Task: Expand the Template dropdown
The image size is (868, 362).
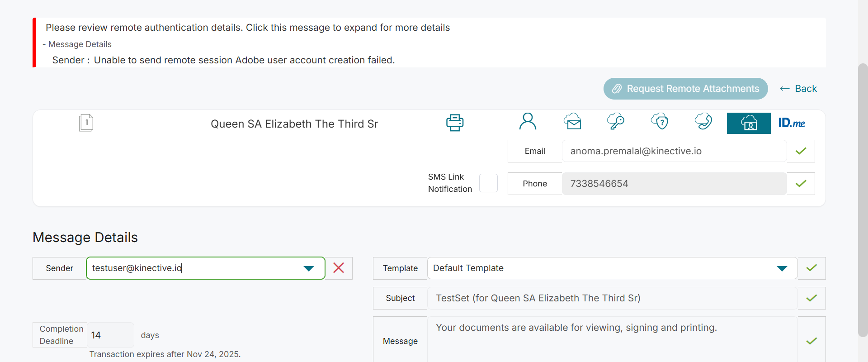Action: pos(782,268)
